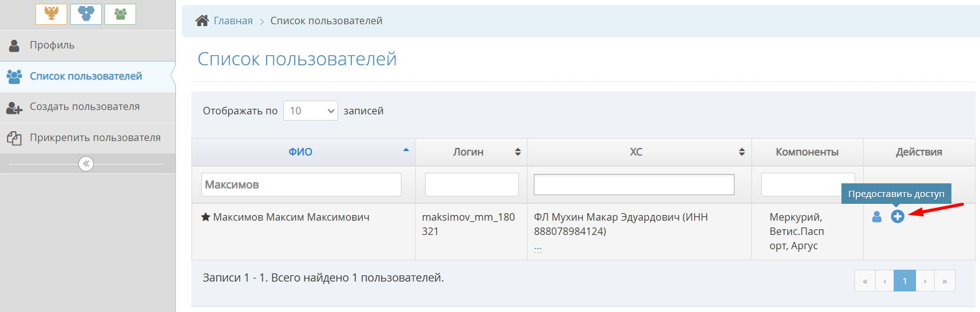This screenshot has height=312, width=980.
Task: Click the Главная breadcrumb link
Action: (x=233, y=21)
